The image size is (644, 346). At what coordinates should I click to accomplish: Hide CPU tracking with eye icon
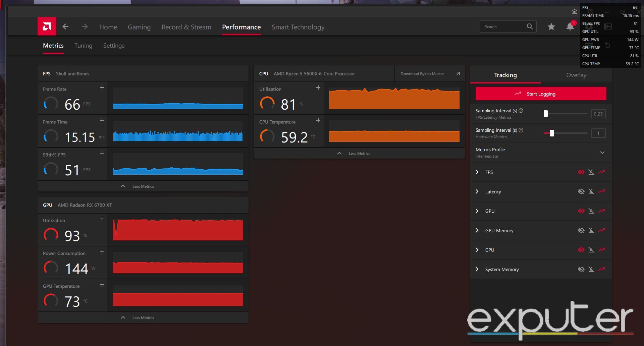tap(581, 250)
